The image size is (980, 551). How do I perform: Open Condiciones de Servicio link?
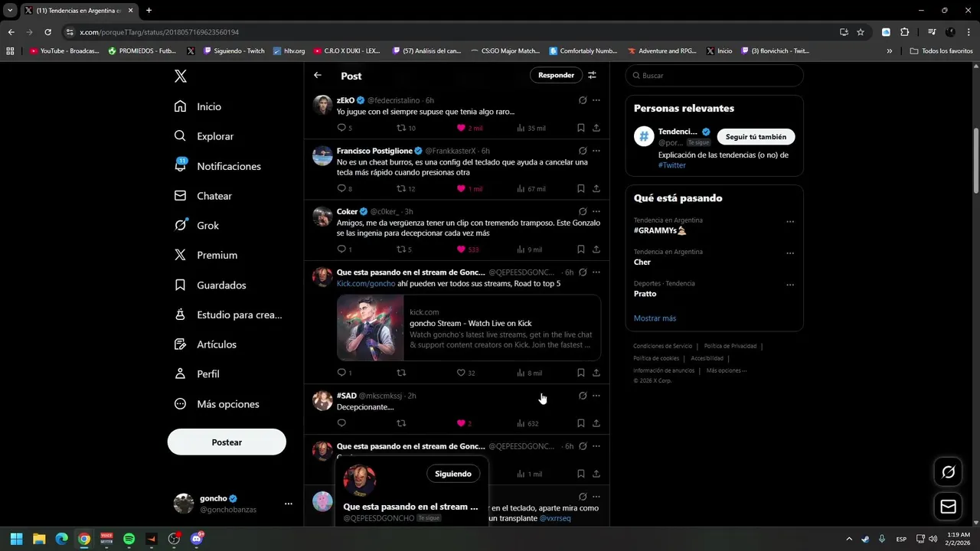pos(662,346)
